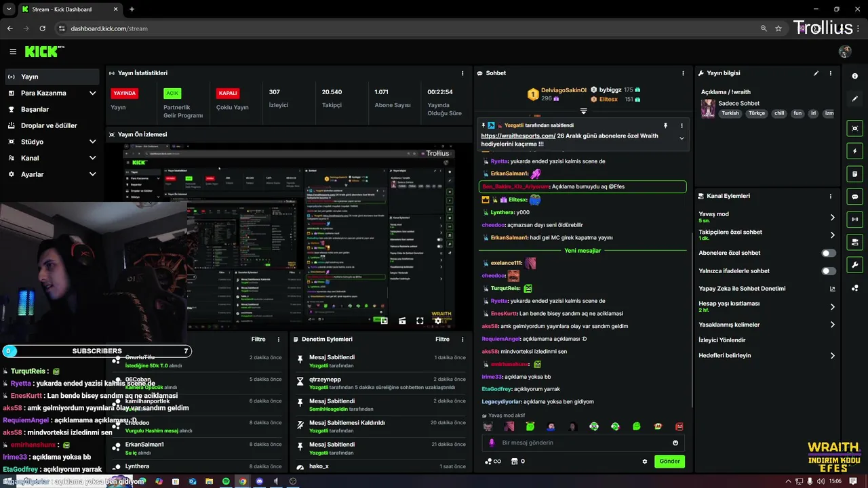Open Yavaş mod settings arrow

(833, 218)
